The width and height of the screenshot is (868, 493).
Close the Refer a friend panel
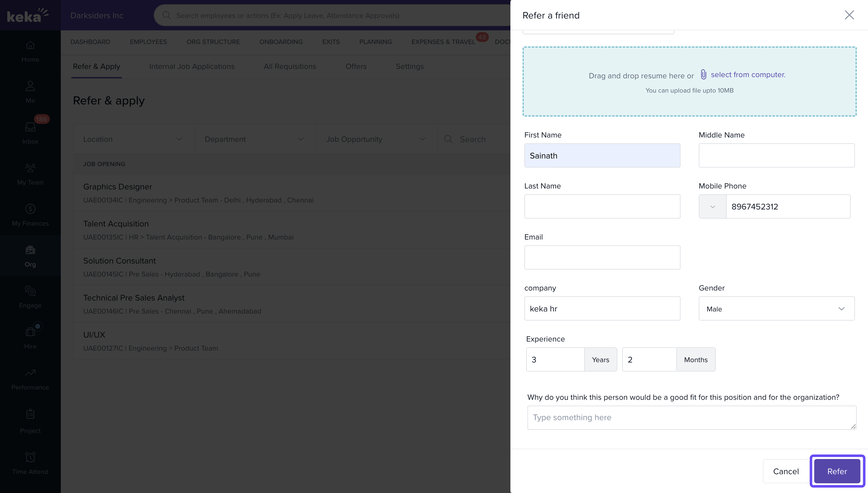coord(849,15)
